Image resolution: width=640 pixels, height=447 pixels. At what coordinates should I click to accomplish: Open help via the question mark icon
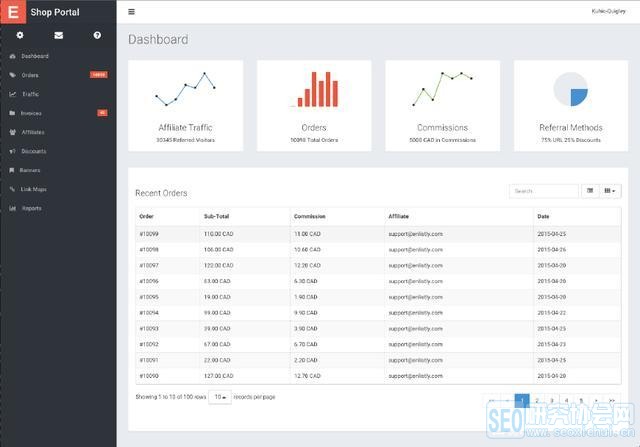97,35
